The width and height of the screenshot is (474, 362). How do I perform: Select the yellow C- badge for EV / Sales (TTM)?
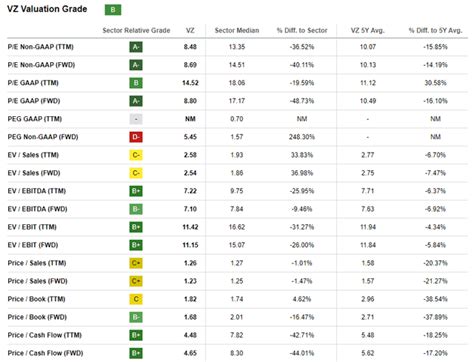(136, 155)
